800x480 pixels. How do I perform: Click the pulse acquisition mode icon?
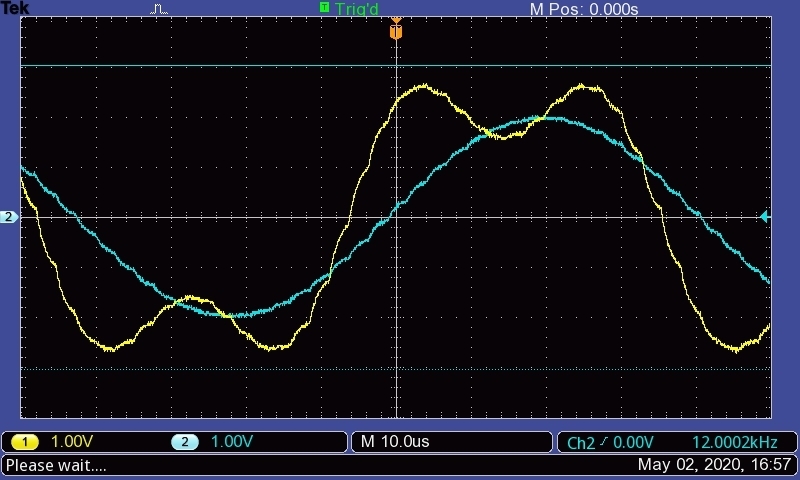click(x=160, y=9)
